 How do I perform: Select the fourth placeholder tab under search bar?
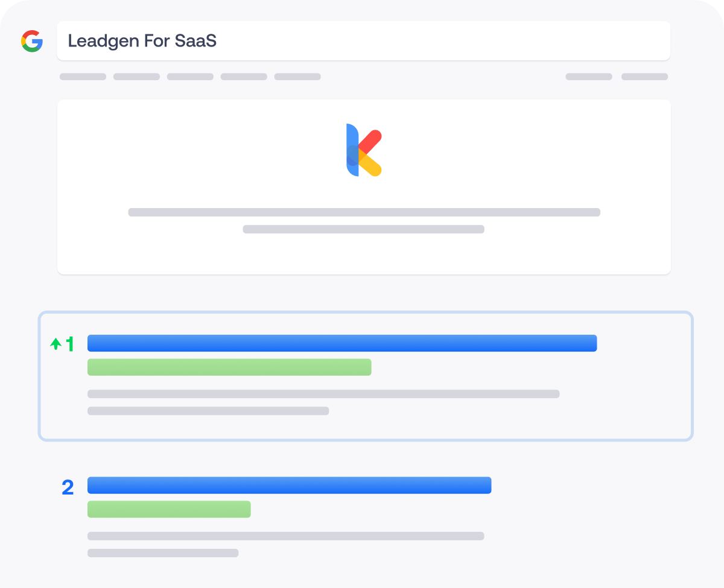[x=244, y=77]
